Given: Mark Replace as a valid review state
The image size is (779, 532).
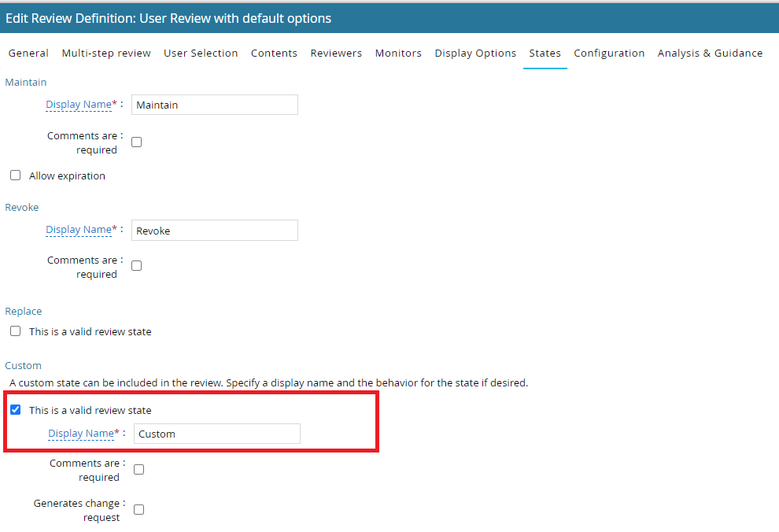Looking at the screenshot, I should click(16, 331).
